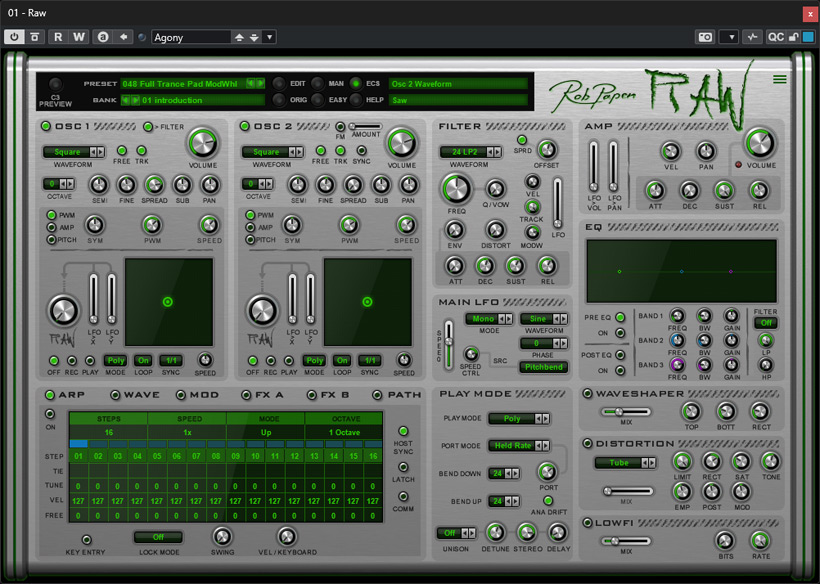Viewport: 820px width, 584px height.
Task: Toggle the OSC 2 on/off LED
Action: [244, 126]
